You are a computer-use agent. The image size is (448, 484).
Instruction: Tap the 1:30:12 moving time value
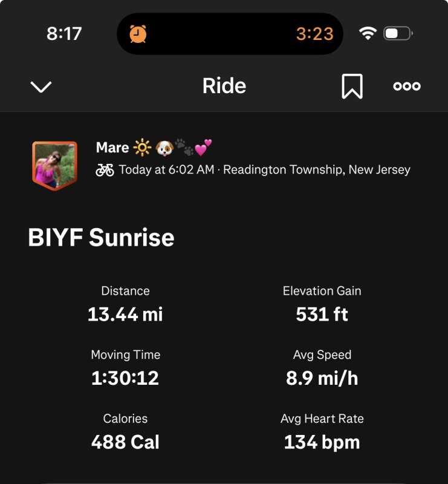click(x=125, y=378)
